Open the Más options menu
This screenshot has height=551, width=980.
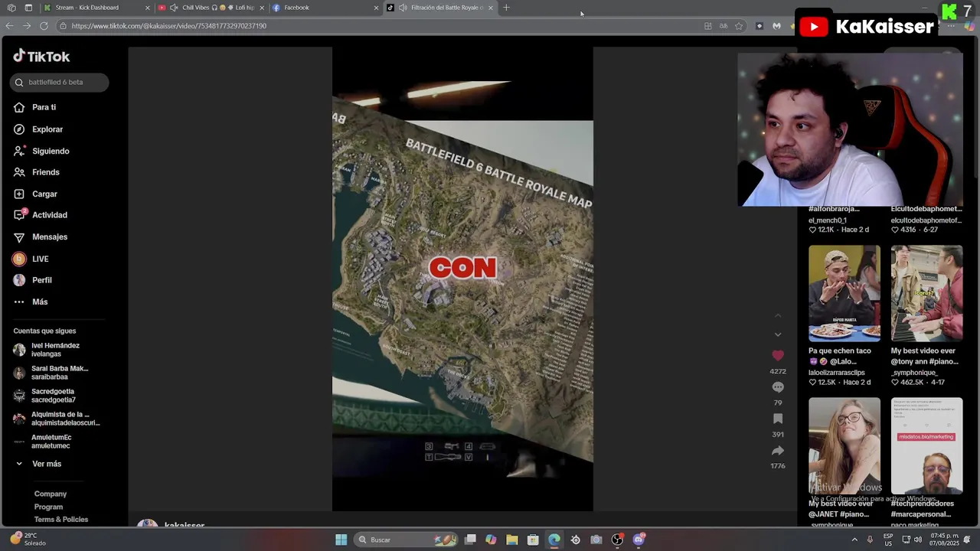pyautogui.click(x=31, y=302)
